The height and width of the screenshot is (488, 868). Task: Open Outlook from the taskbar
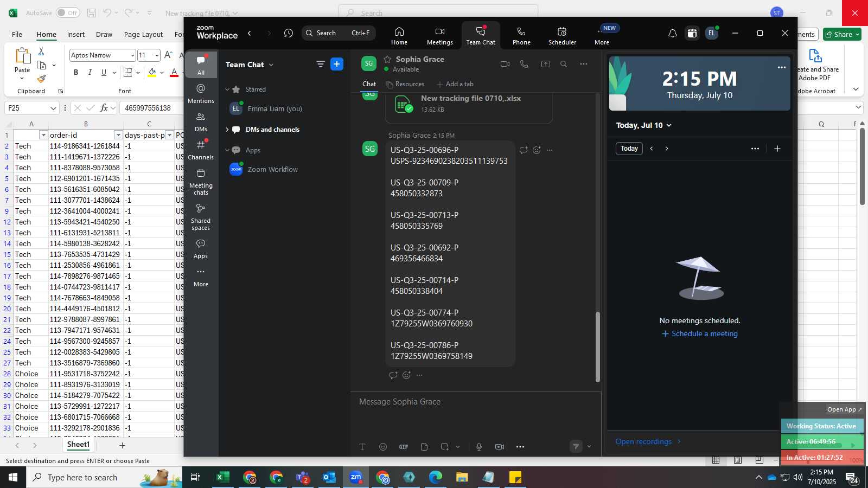tap(329, 477)
